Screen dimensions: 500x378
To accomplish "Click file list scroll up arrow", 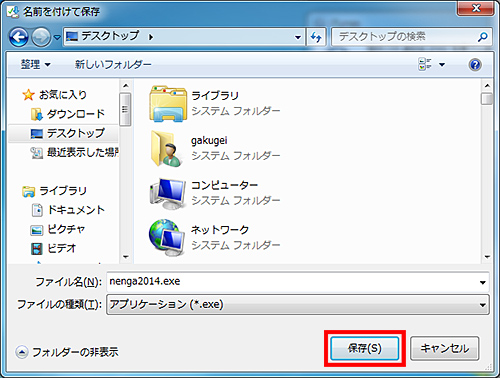I will (487, 86).
